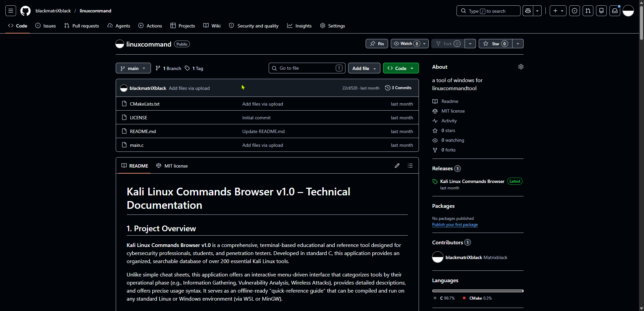The image size is (644, 311).
Task: Open 'Add files via upload' latest commit message
Action: [189, 88]
